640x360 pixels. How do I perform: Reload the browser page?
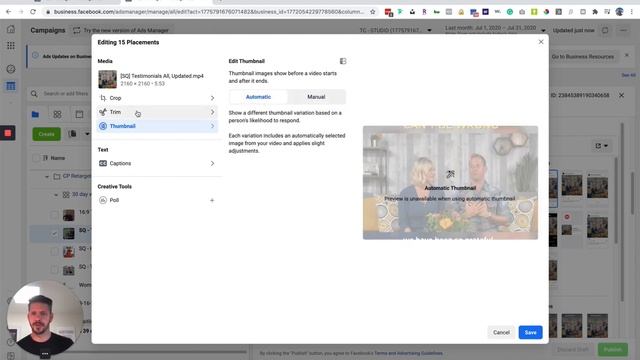click(33, 12)
